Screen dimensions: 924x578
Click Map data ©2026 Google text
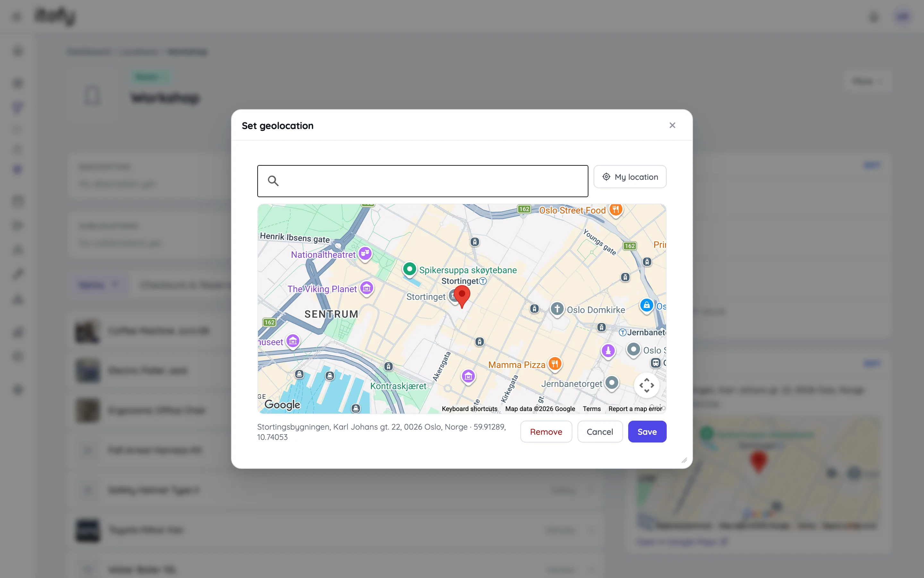[540, 409]
